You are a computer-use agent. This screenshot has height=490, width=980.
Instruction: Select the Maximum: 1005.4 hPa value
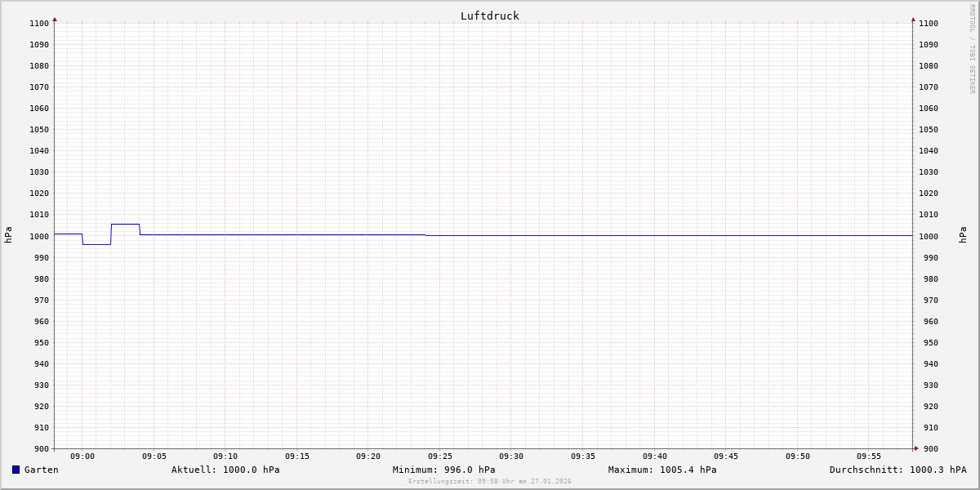(662, 470)
